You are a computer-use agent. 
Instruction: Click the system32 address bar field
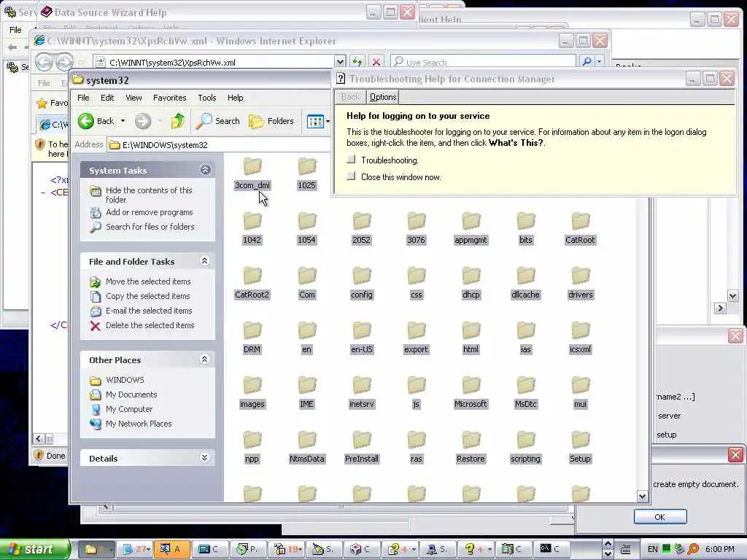(x=219, y=145)
